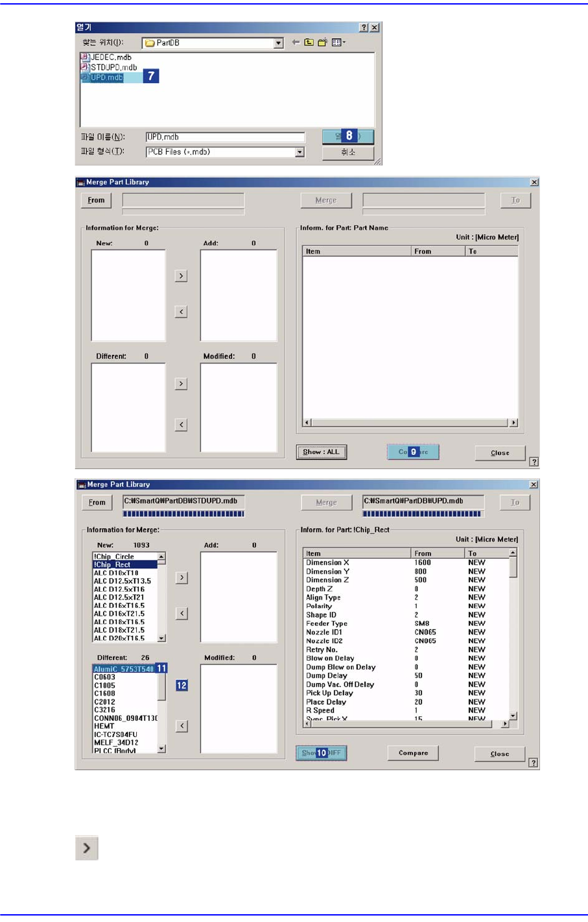The width and height of the screenshot is (588, 922).
Task: Click the Nozzle ID1 row
Action: (406, 632)
